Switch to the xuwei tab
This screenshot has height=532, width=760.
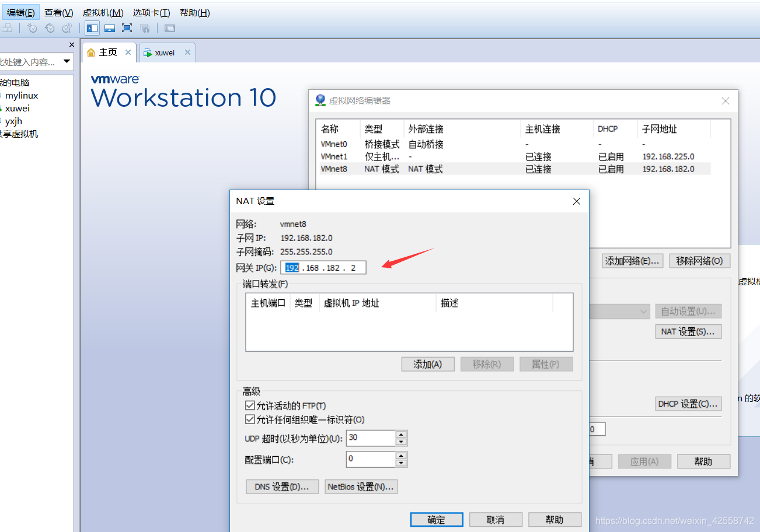point(168,52)
